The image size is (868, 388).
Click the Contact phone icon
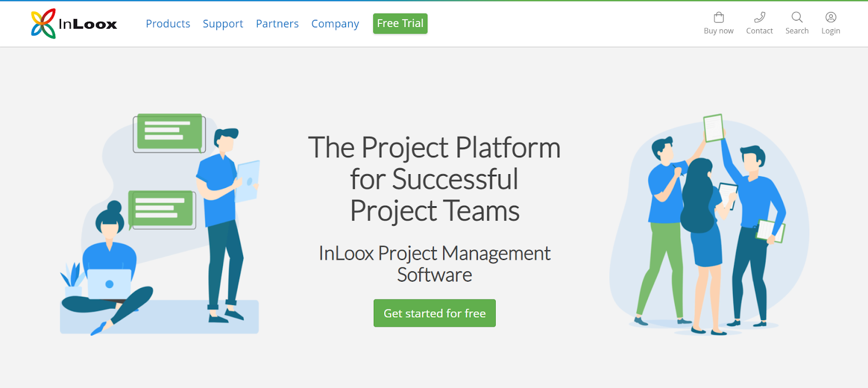759,17
